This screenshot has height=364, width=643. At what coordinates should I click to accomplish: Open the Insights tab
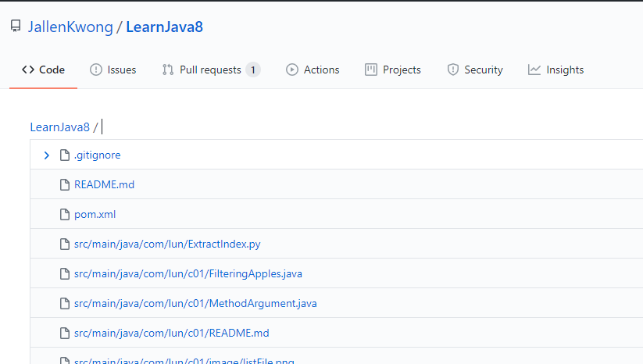(x=555, y=70)
